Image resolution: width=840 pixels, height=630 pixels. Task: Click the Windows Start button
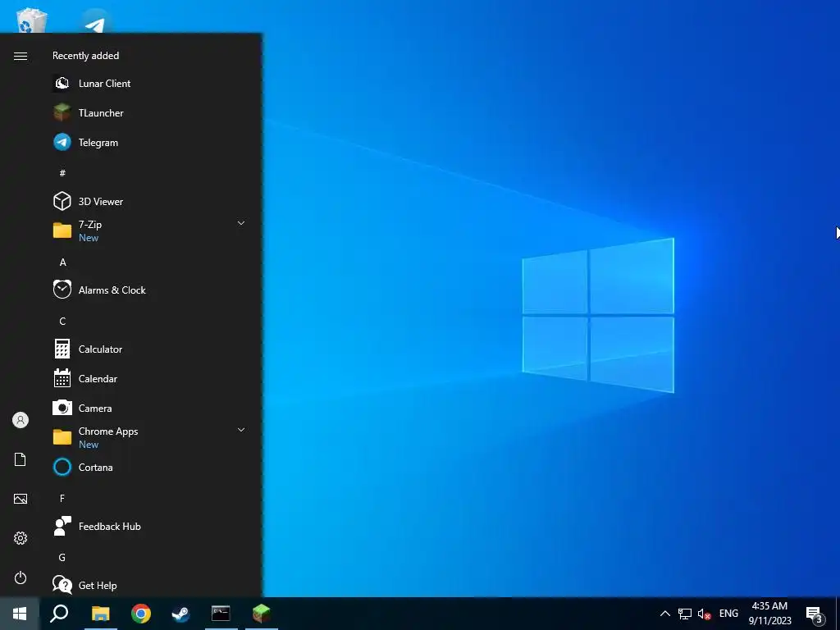coord(20,614)
